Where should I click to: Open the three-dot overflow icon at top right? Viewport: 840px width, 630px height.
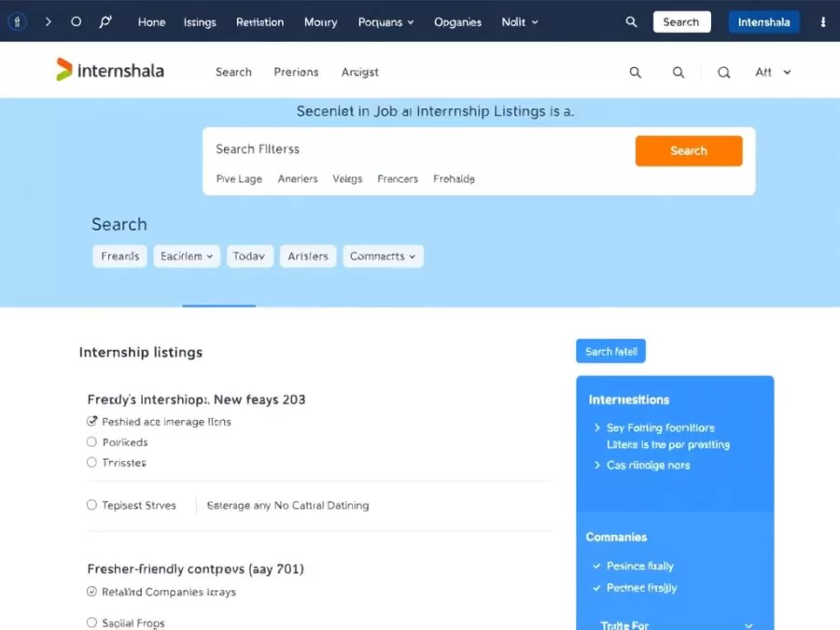coord(823,21)
